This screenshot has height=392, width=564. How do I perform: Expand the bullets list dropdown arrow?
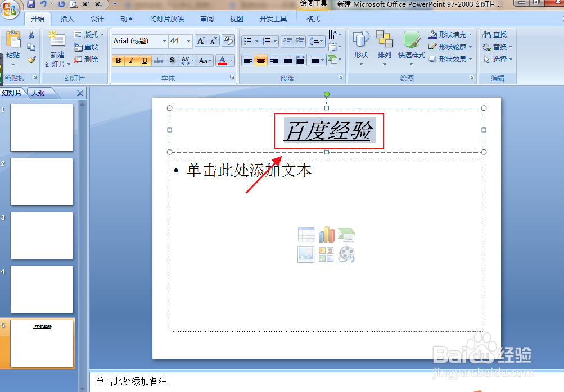coord(256,42)
